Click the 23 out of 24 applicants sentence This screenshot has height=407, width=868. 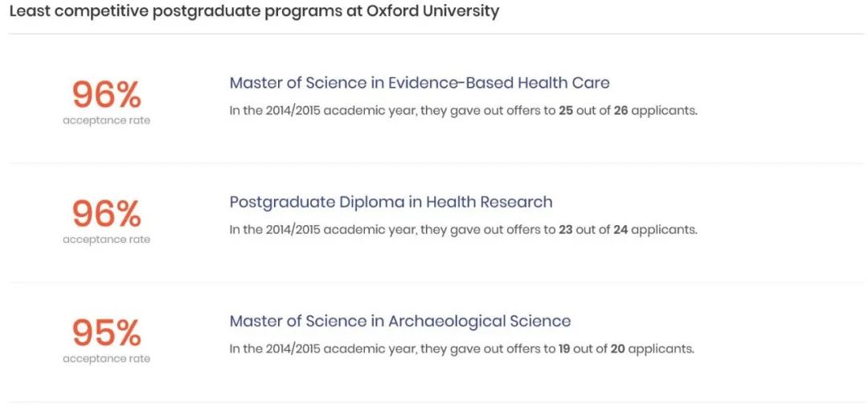(464, 229)
